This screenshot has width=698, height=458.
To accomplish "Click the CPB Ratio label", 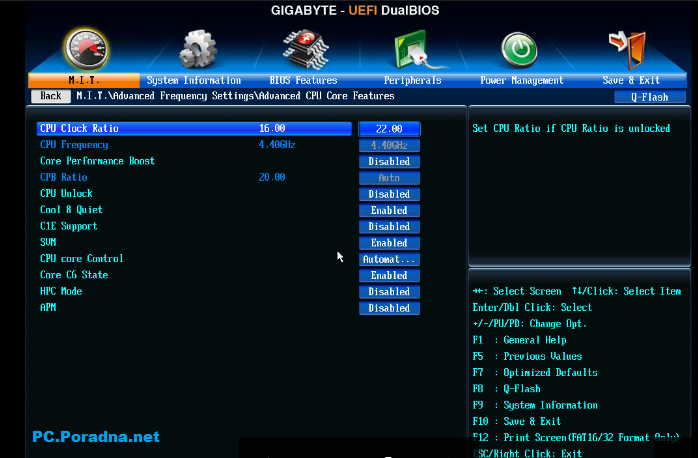I will pyautogui.click(x=64, y=177).
